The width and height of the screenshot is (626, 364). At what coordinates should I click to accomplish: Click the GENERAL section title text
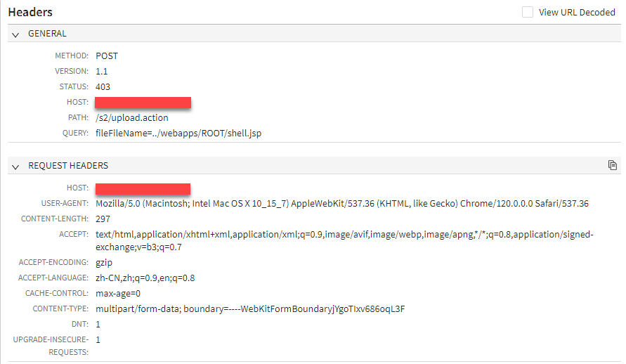(47, 34)
